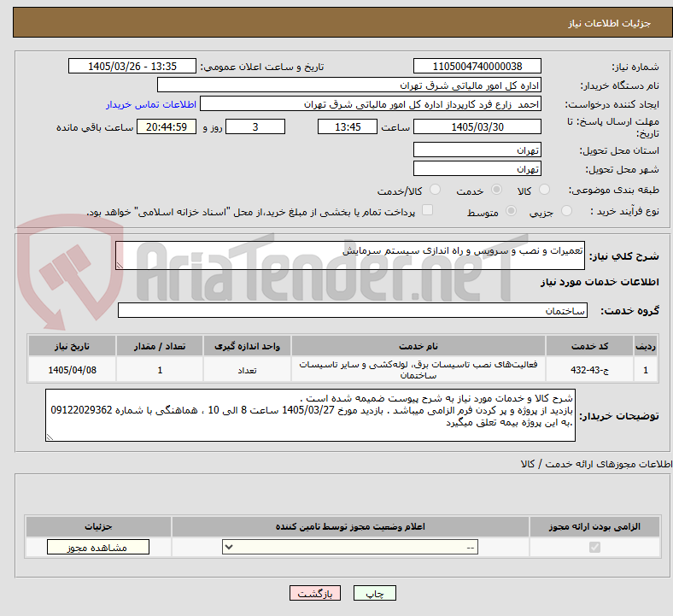Click the اطلاعات خدمات مورد نیاز heading
The width and height of the screenshot is (673, 616).
coord(600,282)
